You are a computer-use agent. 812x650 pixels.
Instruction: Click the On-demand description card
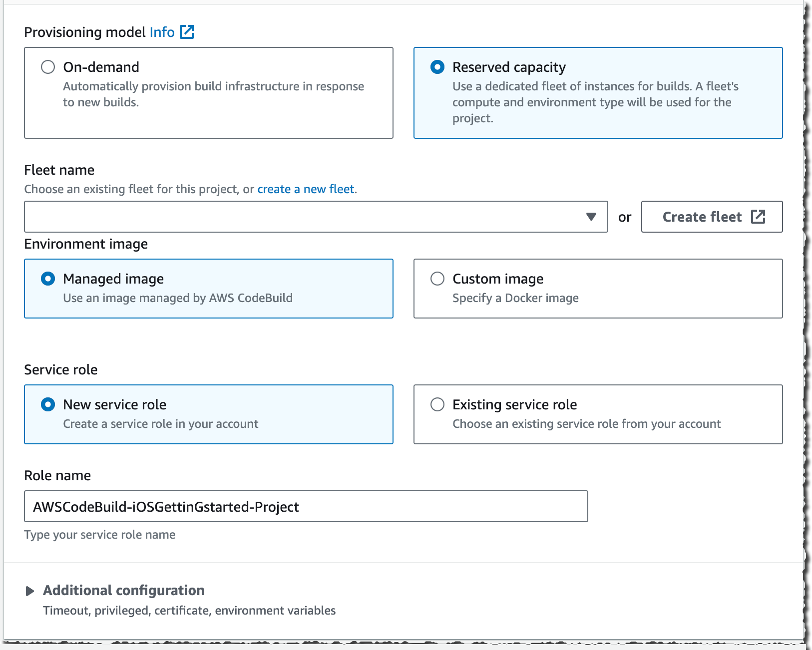click(x=213, y=94)
